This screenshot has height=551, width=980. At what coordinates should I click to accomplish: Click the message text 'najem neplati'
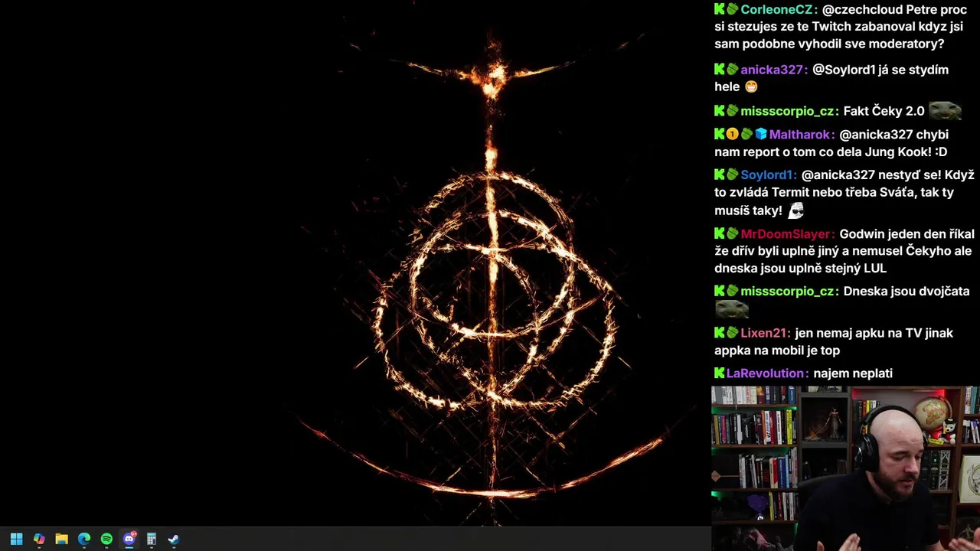point(853,373)
